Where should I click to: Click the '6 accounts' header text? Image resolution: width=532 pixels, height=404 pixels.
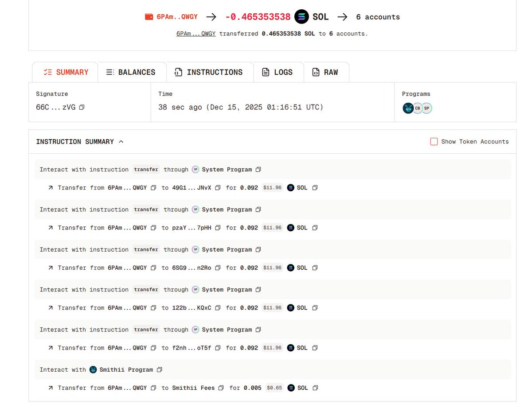click(x=378, y=17)
